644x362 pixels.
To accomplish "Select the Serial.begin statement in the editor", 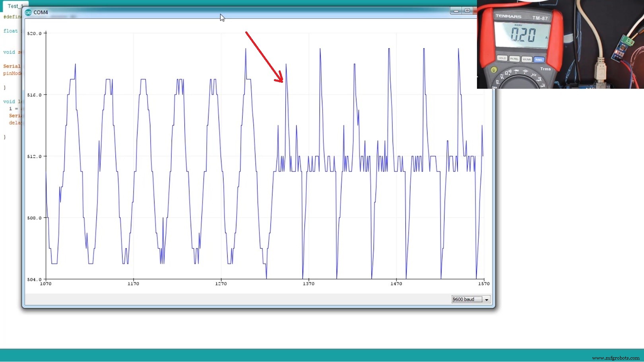I will pyautogui.click(x=12, y=66).
